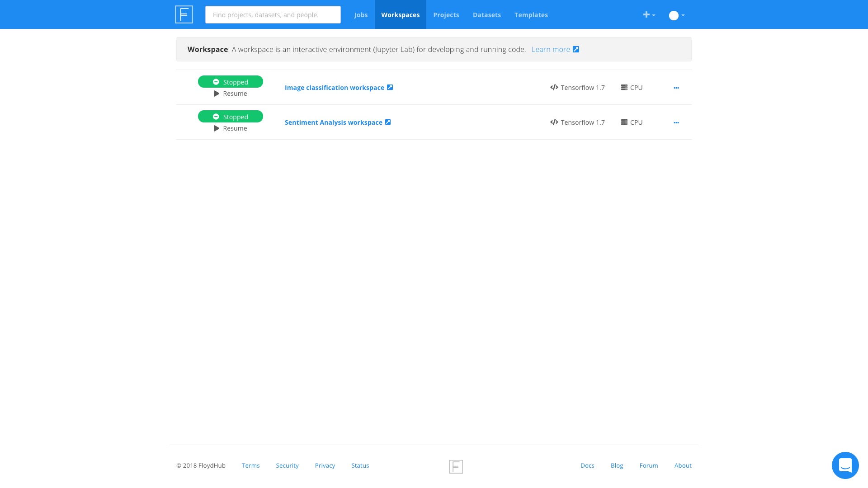
Task: Click the Tensorflow 1.7 code icon, first row
Action: [554, 87]
